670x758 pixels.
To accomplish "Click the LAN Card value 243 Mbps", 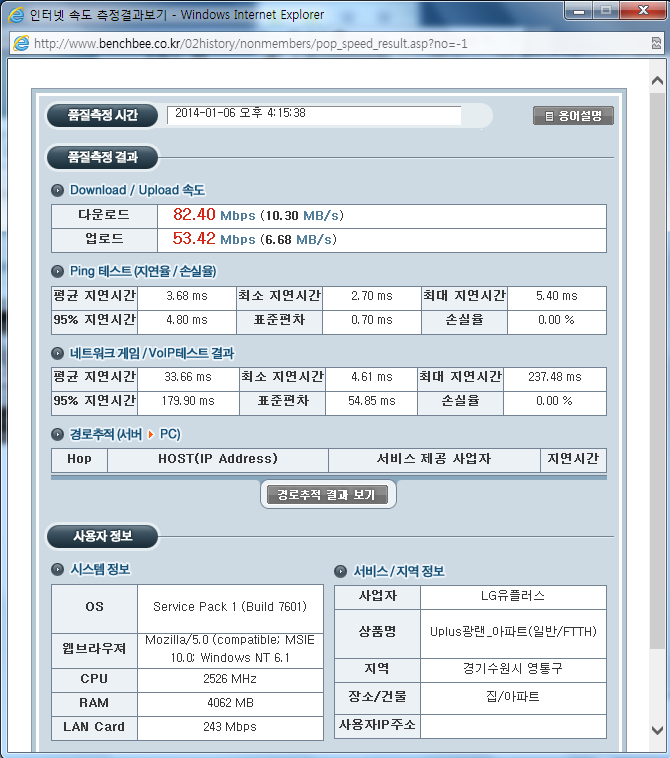I will [x=230, y=727].
